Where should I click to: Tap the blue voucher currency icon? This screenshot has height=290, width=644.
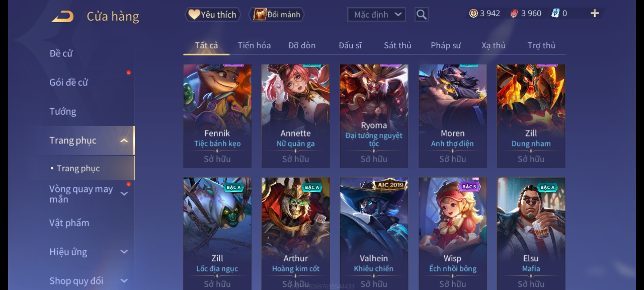555,13
